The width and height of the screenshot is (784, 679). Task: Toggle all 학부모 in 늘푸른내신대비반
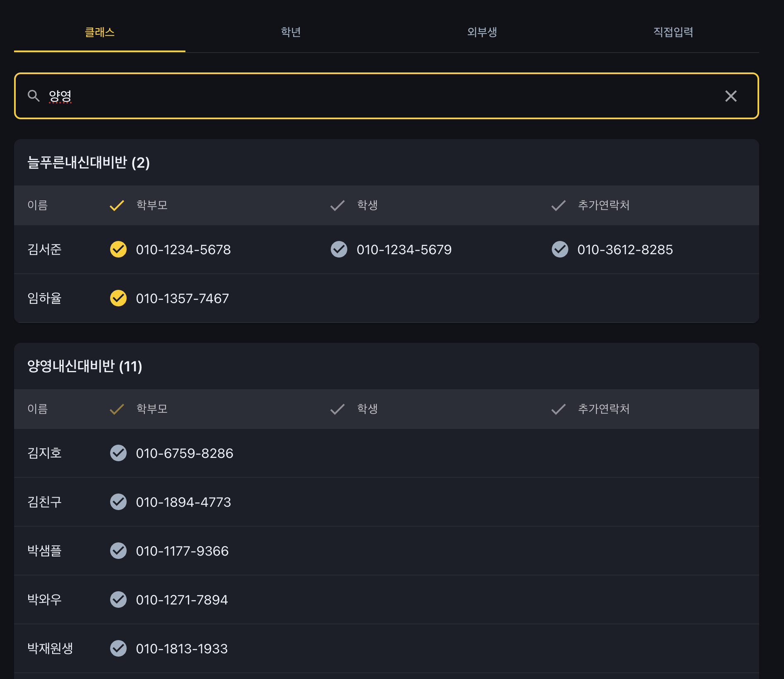(117, 205)
